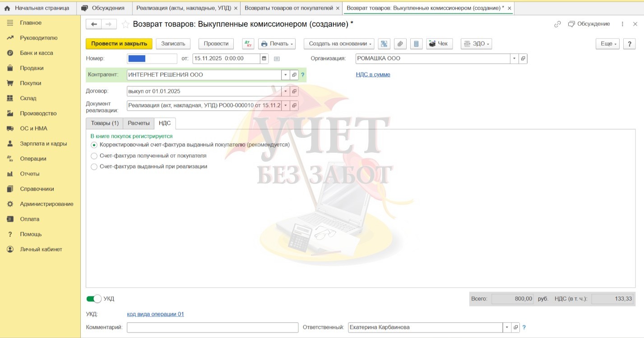The image size is (644, 338).
Task: Expand the Договор field dropdown
Action: (x=285, y=91)
